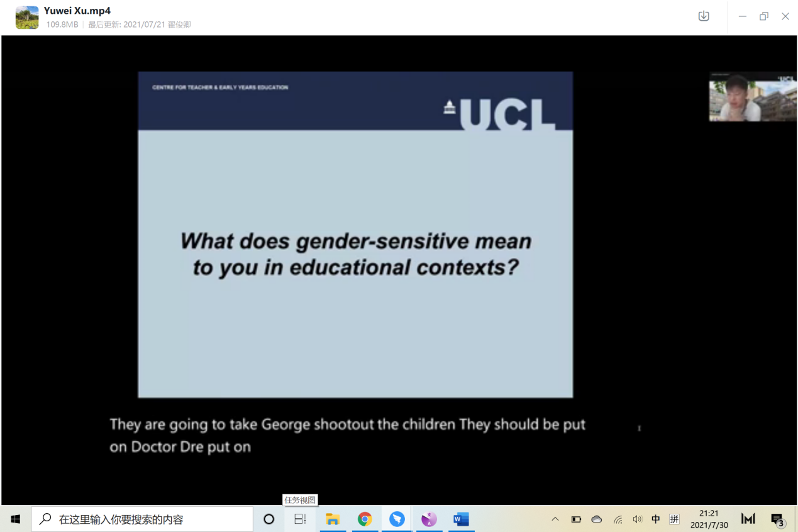
Task: Switch to Microsoft Word in the taskbar
Action: 461,519
